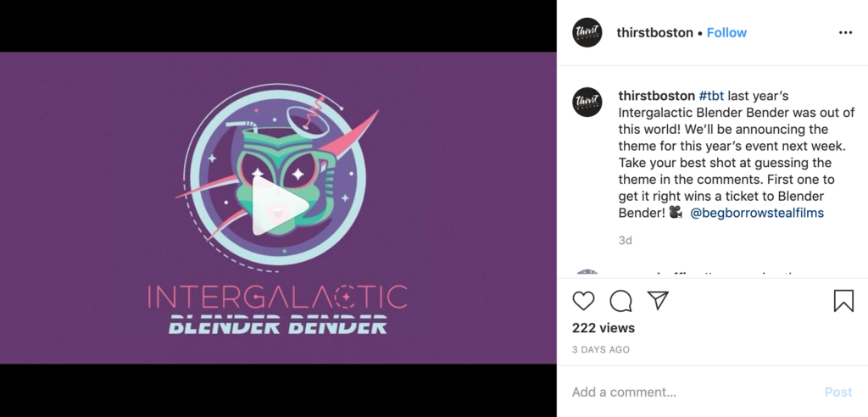Click the 3 DAYS AGO timestamp
Screen dimensions: 868x417
(x=601, y=349)
